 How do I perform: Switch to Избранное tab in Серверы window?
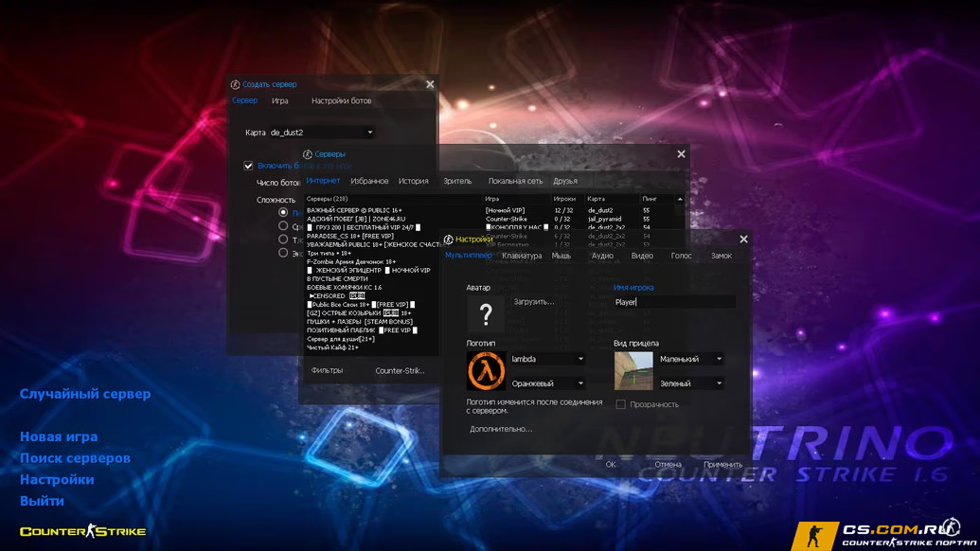pyautogui.click(x=369, y=181)
